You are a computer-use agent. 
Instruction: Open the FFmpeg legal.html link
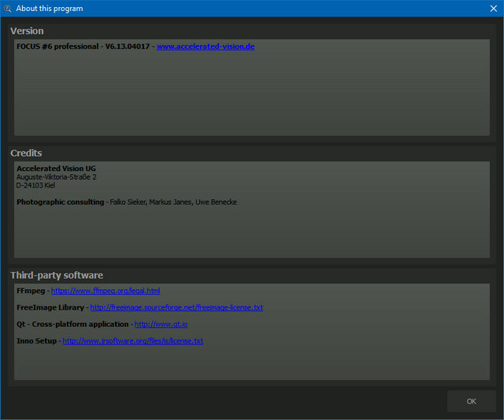click(x=106, y=291)
